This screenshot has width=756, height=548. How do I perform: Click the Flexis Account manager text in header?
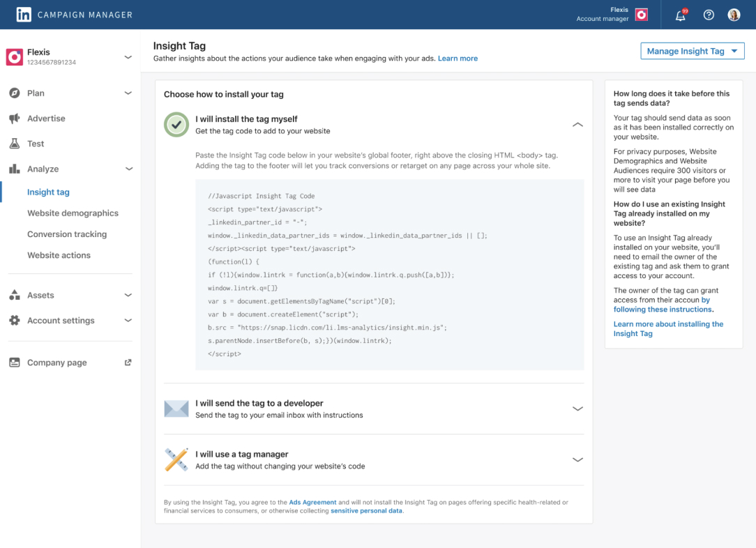(x=603, y=15)
